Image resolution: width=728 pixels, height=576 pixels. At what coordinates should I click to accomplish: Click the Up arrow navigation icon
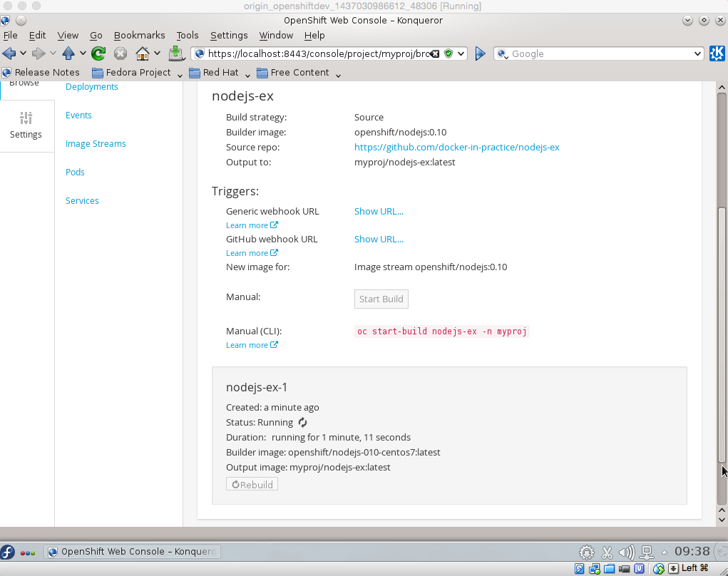click(68, 53)
